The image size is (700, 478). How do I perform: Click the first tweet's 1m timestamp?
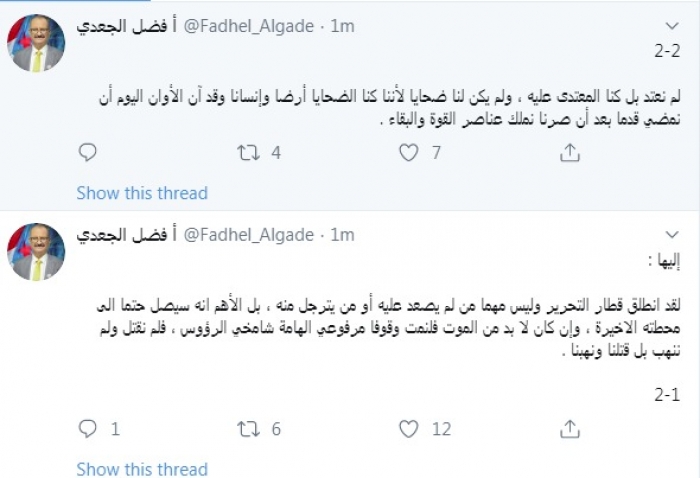tap(342, 25)
